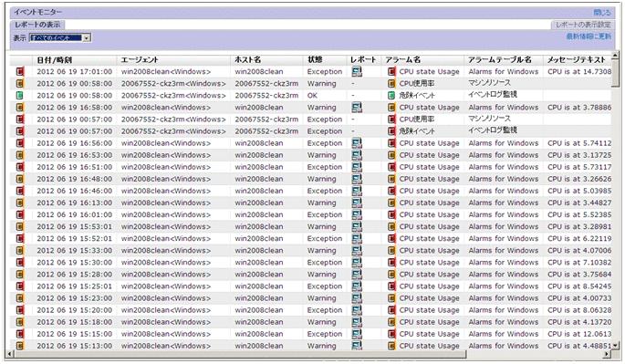This screenshot has width=625, height=364.
Task: Click yellow status icon of 16:58:00 row
Action: pyautogui.click(x=20, y=108)
